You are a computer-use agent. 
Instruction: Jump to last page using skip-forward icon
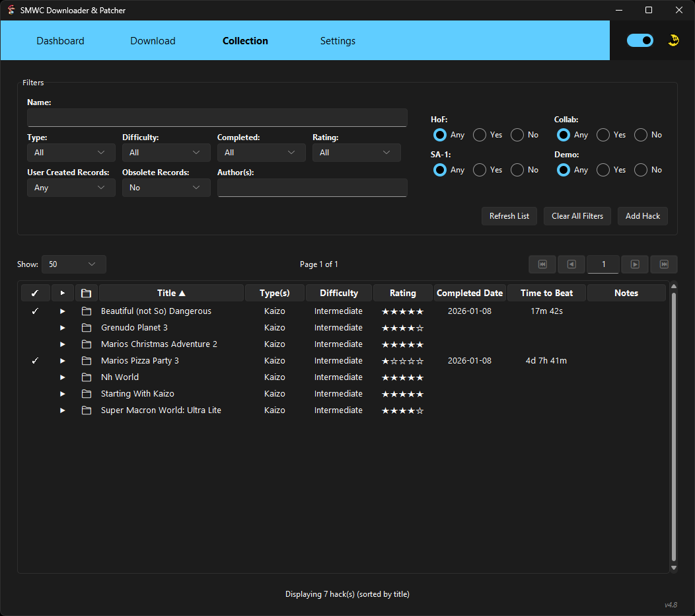coord(663,264)
